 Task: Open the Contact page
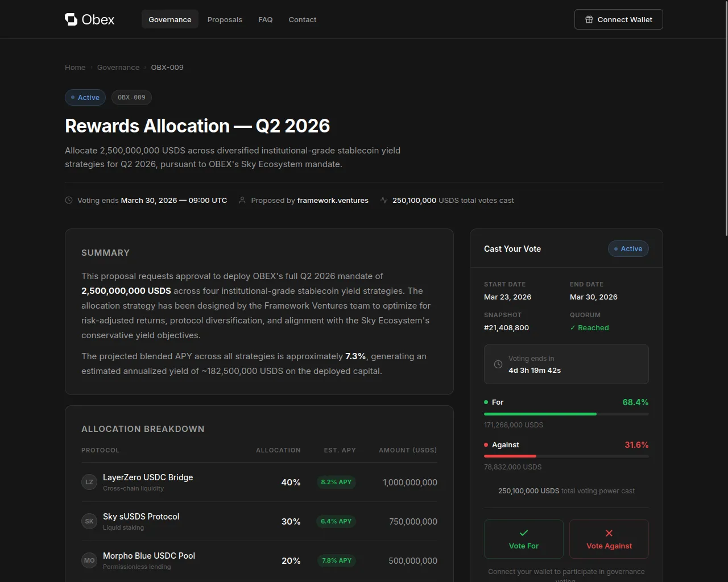[x=302, y=19]
